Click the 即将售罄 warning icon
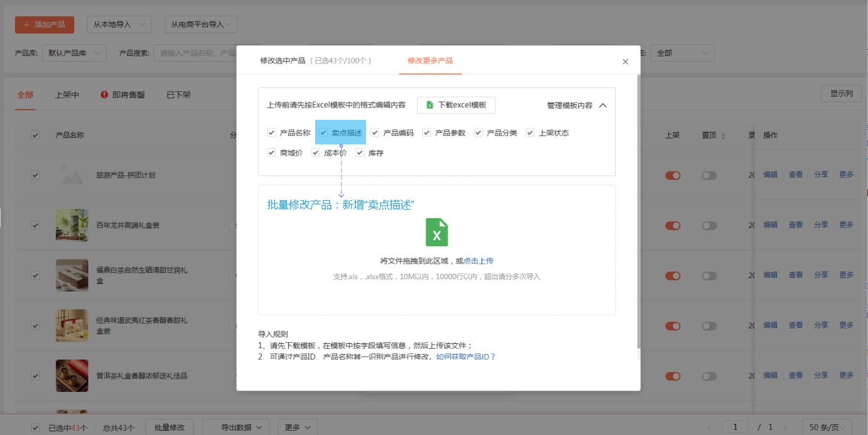This screenshot has height=435, width=868. pos(104,95)
